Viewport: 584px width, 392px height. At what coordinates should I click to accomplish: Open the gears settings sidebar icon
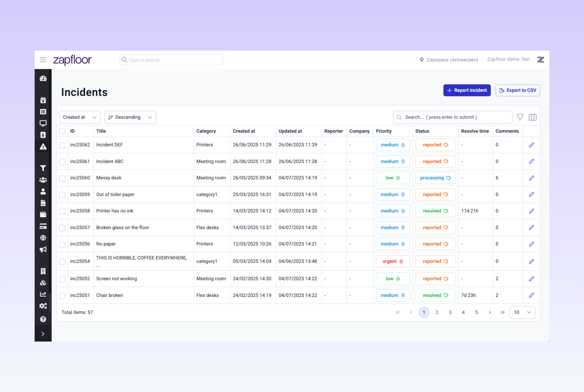(x=43, y=306)
